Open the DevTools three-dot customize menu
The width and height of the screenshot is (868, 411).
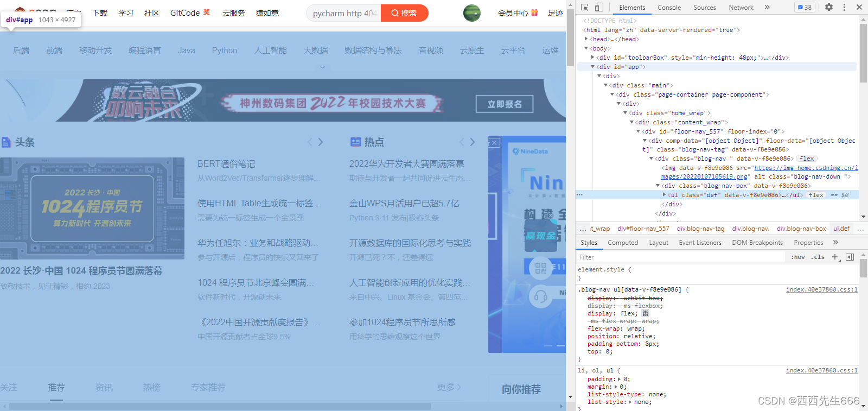click(x=844, y=7)
